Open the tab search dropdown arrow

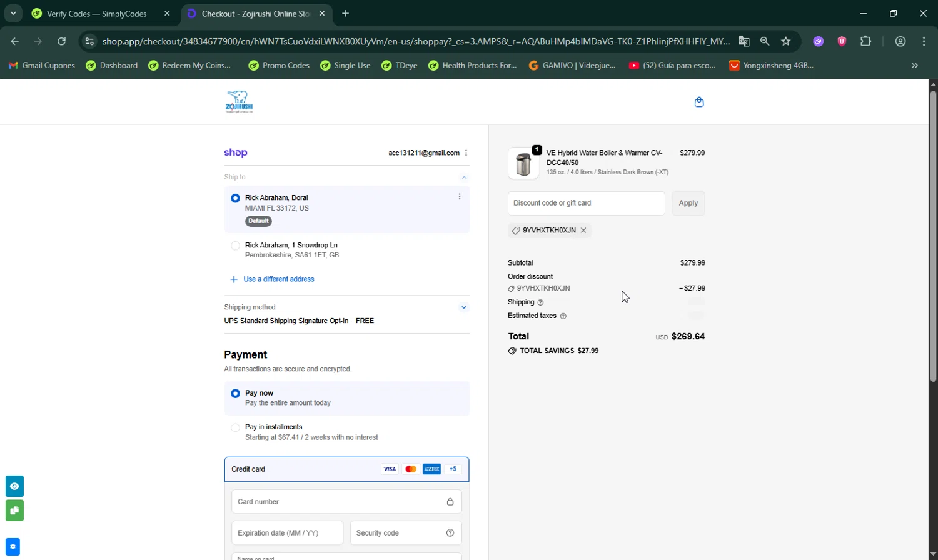(13, 13)
